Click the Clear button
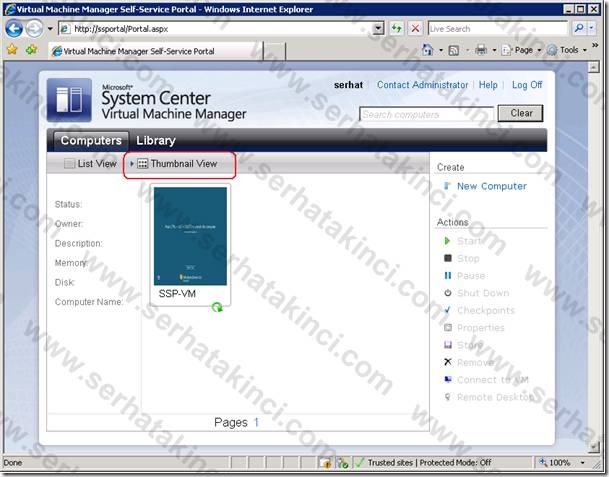Image resolution: width=609 pixels, height=477 pixels. [520, 113]
